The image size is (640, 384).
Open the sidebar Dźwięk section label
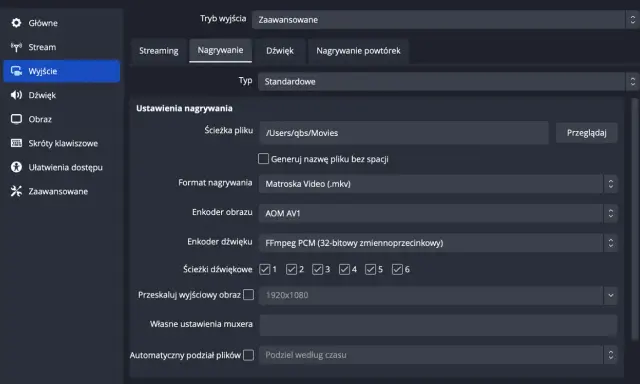coord(42,95)
